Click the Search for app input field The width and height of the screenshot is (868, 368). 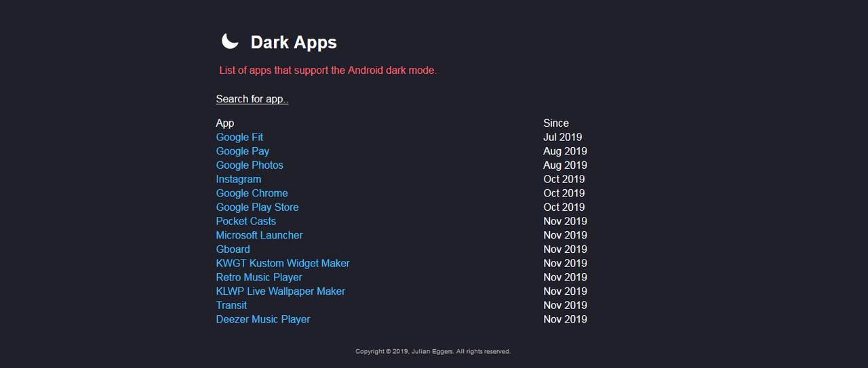pos(252,99)
